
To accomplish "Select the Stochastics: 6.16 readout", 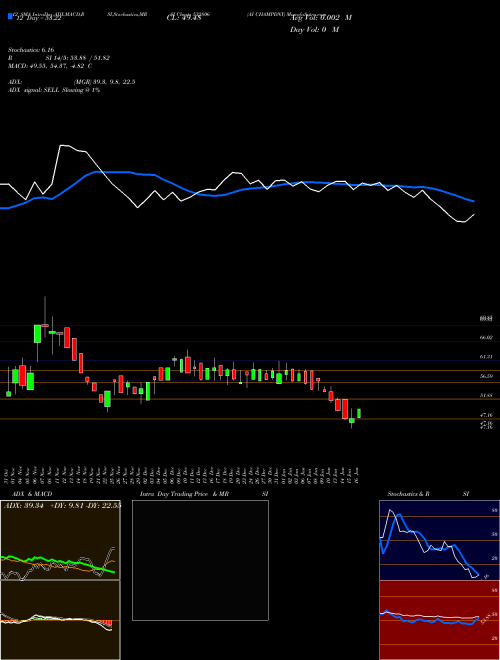I will point(31,50).
